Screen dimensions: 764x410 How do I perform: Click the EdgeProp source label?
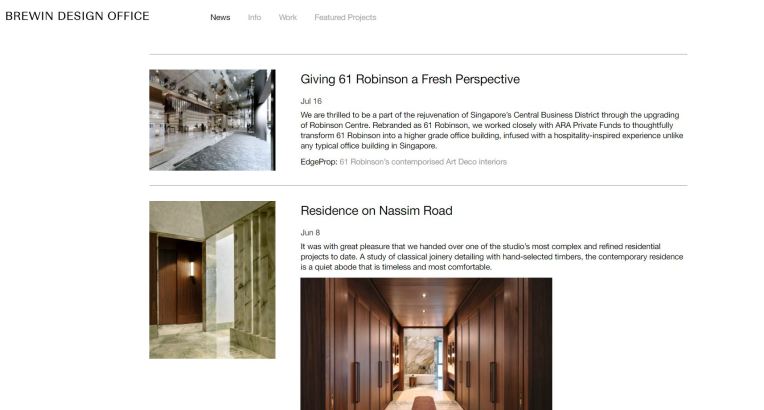(x=319, y=161)
